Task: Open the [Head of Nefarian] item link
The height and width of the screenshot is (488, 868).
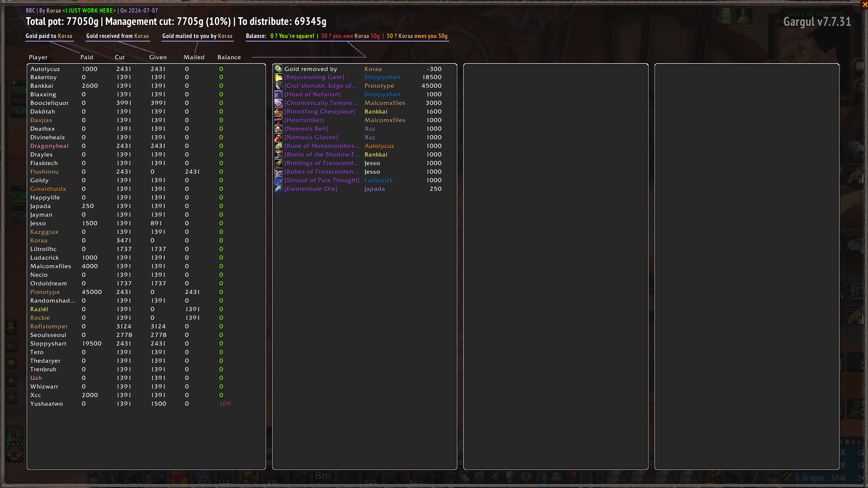Action: (x=312, y=95)
